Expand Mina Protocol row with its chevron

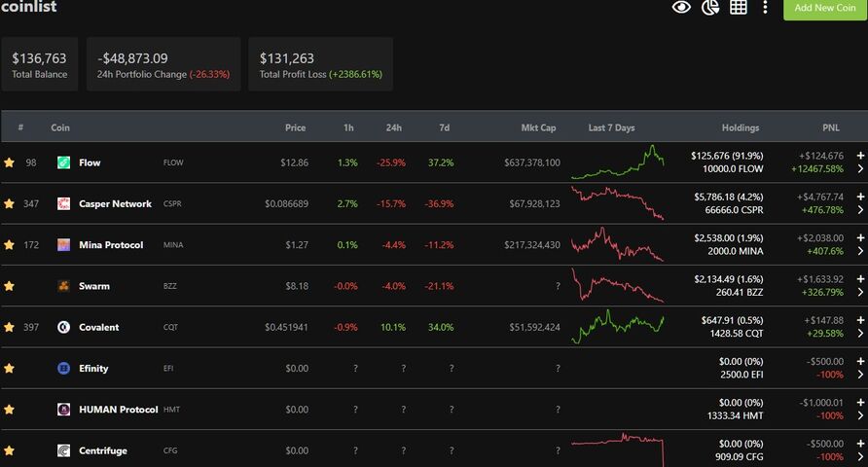pos(860,251)
